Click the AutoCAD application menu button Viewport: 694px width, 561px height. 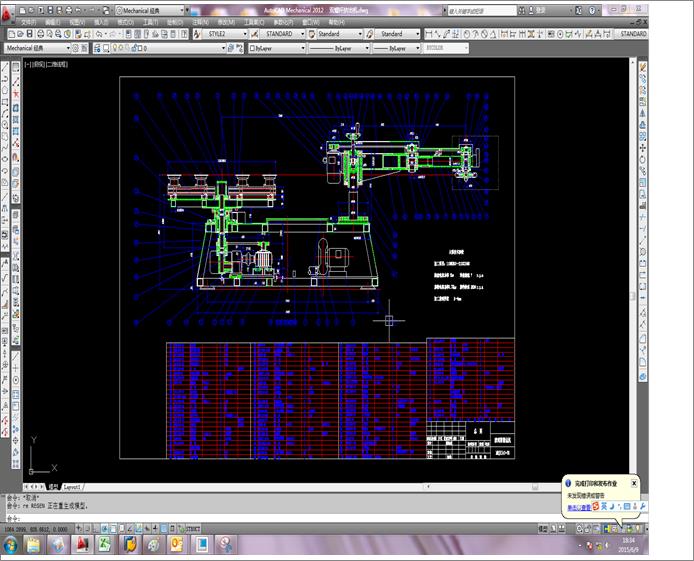7,14
